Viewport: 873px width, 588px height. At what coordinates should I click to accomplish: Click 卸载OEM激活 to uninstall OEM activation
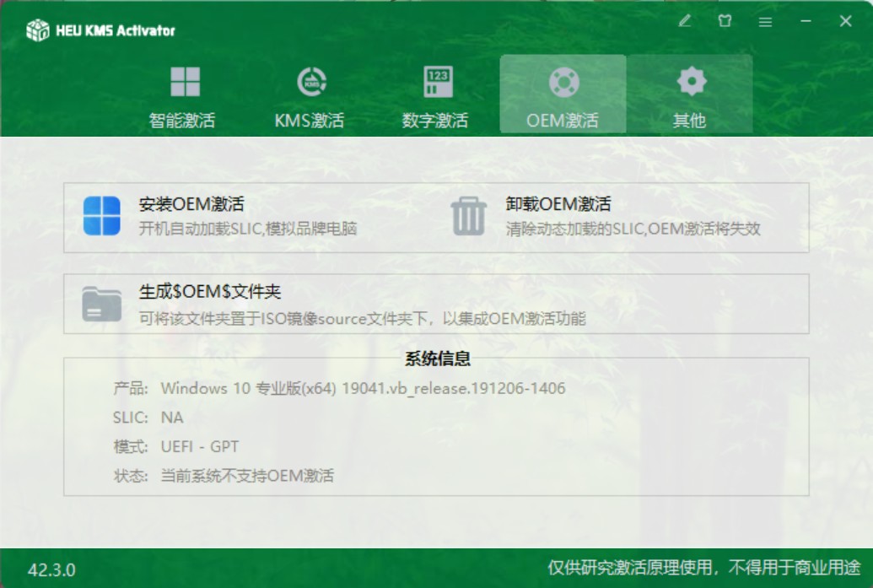tap(606, 216)
